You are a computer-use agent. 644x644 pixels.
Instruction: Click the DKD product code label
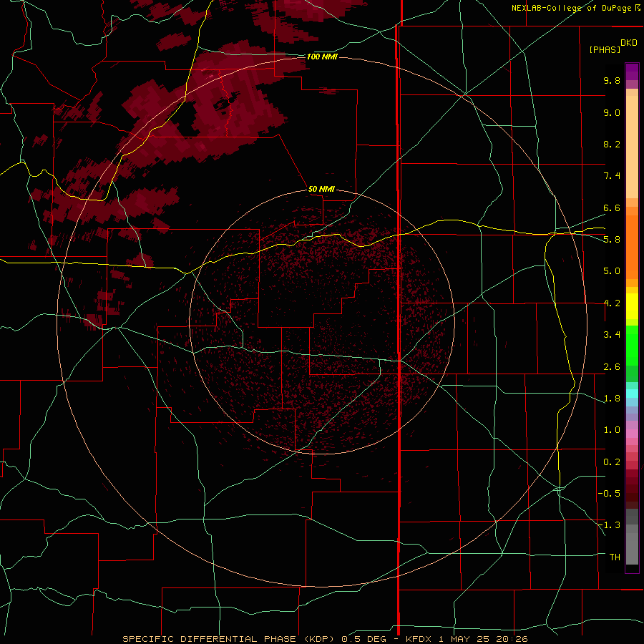pyautogui.click(x=629, y=43)
